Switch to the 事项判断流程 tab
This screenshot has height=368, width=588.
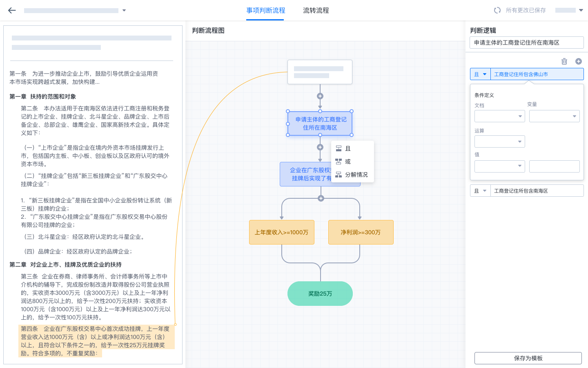tap(265, 11)
